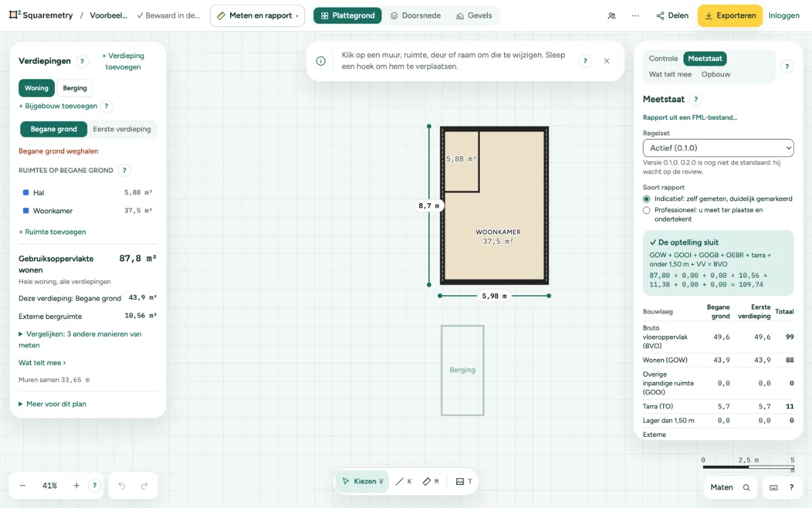The image size is (812, 508).
Task: Select the Woonkamer room row
Action: point(88,211)
